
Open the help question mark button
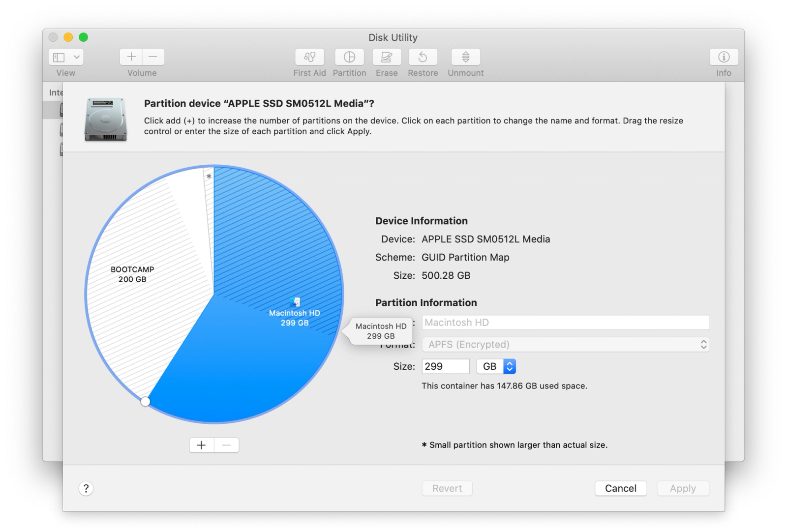86,488
